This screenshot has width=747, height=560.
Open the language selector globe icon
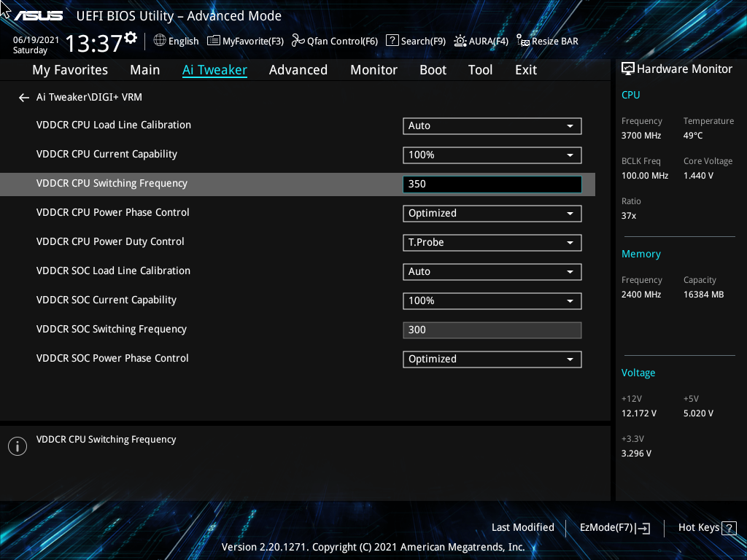pos(160,41)
